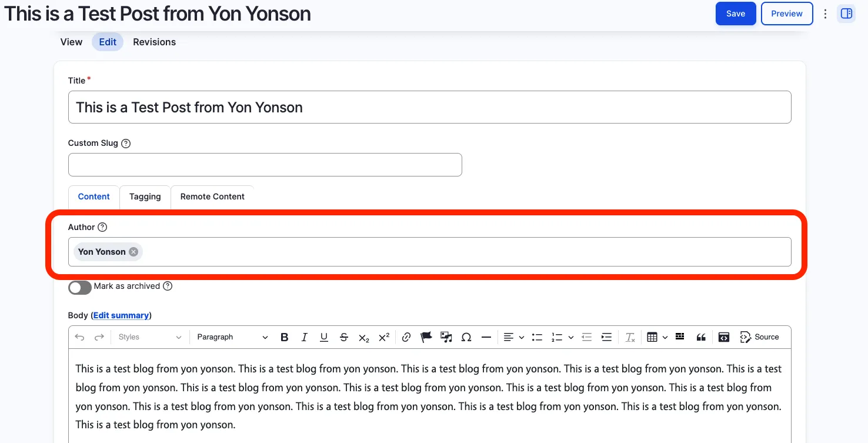
Task: Click the flag icon in toolbar
Action: [x=426, y=337]
